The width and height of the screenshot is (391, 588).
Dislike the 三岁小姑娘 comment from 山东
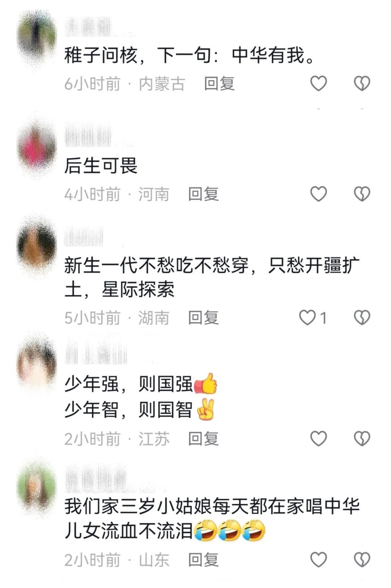click(362, 560)
